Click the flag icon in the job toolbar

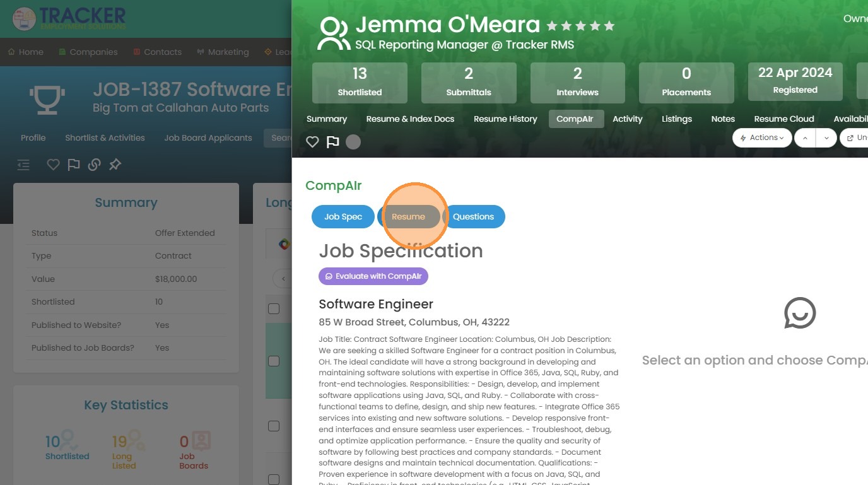coord(74,165)
